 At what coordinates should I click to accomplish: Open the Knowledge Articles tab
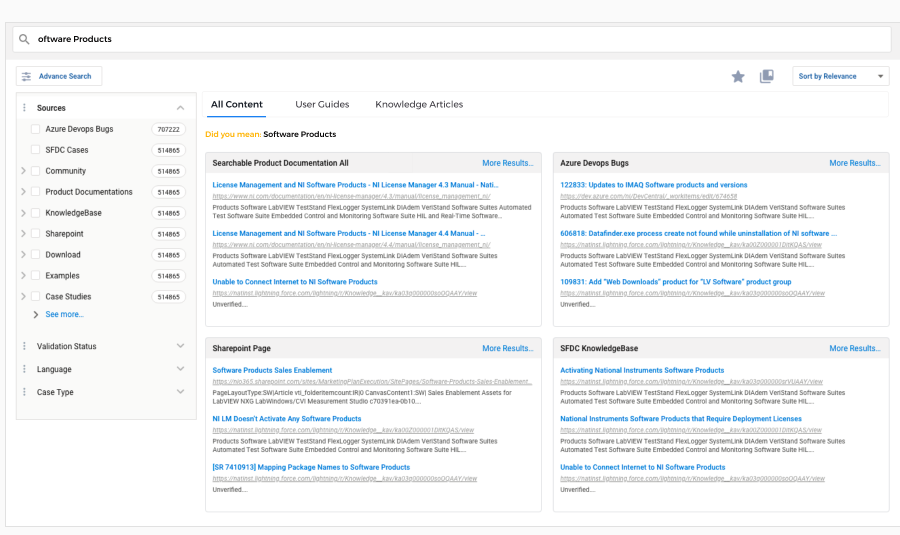click(x=419, y=104)
